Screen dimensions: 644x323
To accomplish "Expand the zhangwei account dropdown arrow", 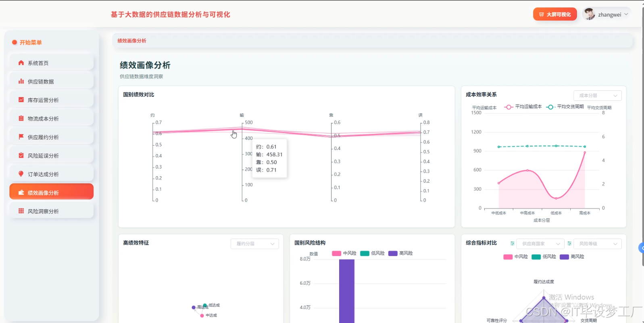I will tap(626, 14).
